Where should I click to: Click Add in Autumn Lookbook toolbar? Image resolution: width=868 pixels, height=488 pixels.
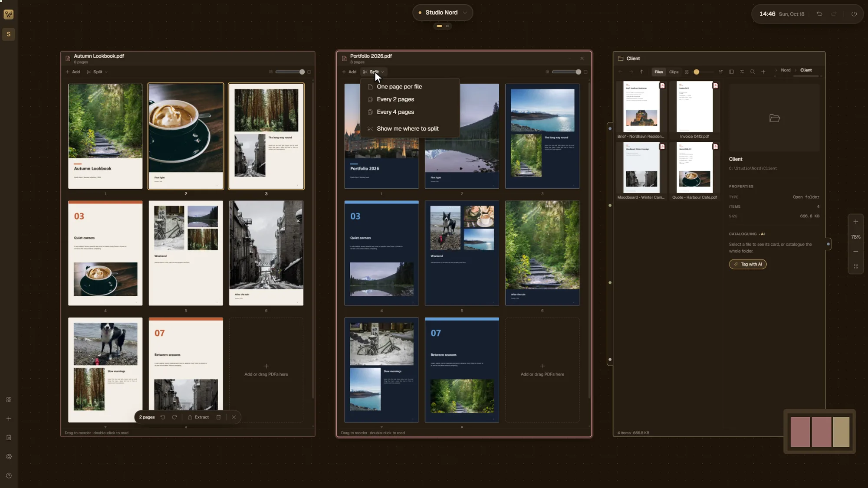(72, 72)
